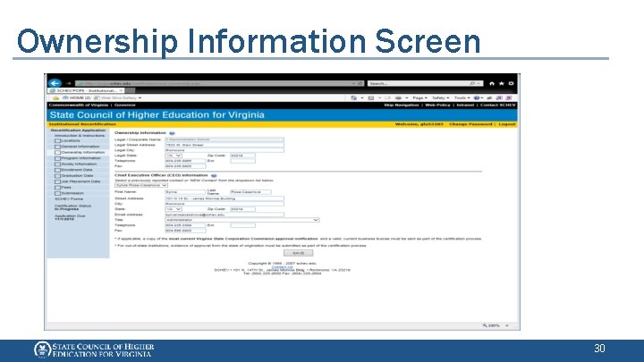Tick the General Information checkbox

click(57, 147)
